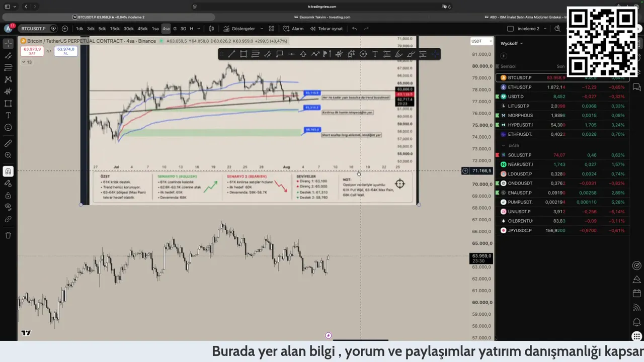
Task: Select the circle tool in floating toolbar
Action: point(363,54)
